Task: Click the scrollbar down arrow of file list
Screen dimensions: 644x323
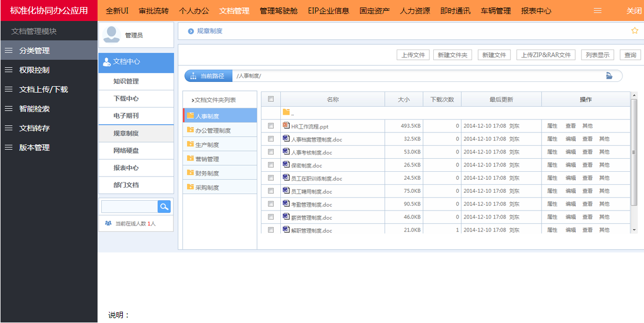Action: 634,230
